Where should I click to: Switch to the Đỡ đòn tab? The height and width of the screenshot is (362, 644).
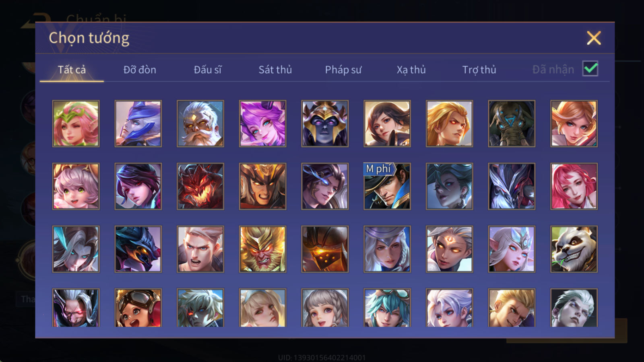coord(140,70)
